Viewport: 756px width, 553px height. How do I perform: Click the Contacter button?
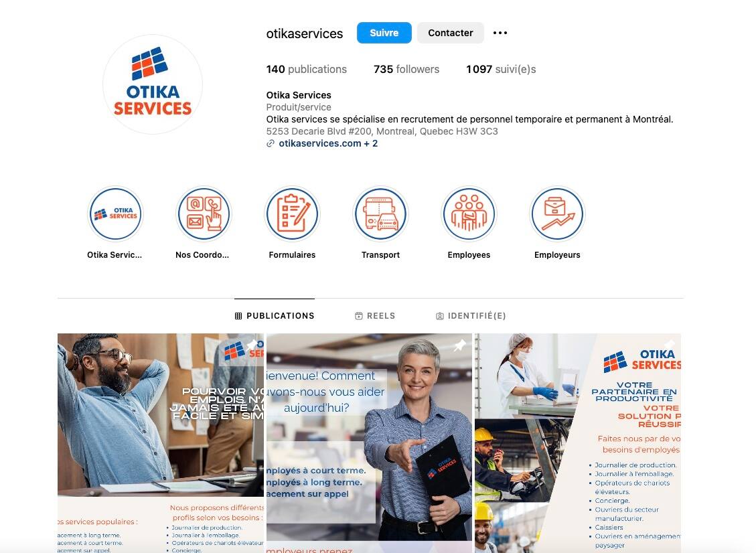point(451,33)
